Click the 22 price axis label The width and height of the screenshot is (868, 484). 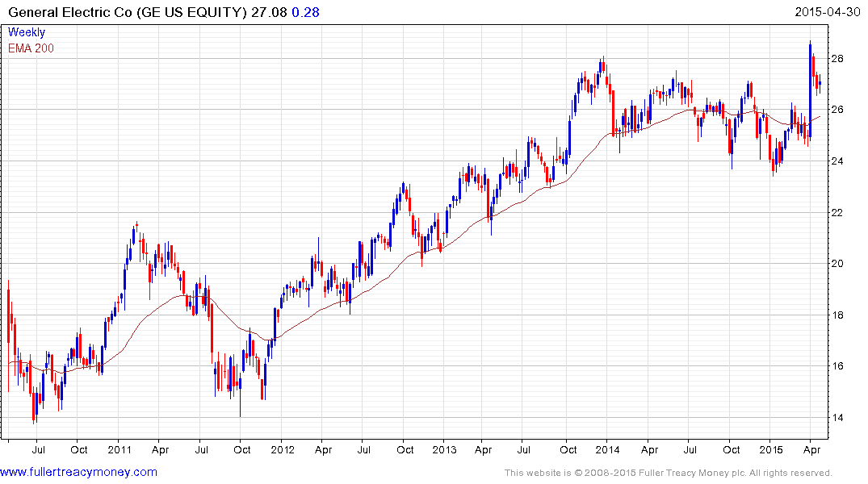tap(837, 212)
